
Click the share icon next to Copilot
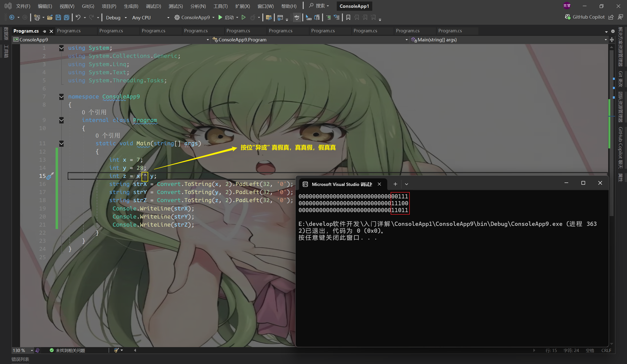611,17
